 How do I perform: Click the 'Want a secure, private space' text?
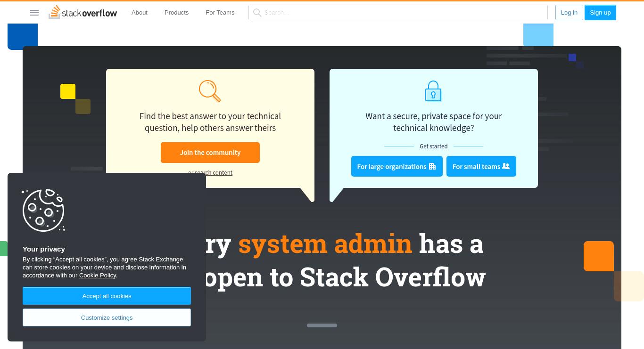click(x=434, y=122)
